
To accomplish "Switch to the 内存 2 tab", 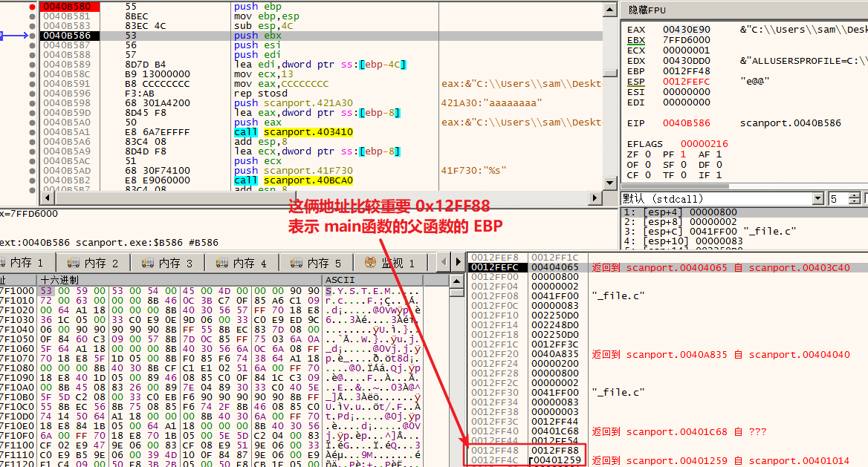I will click(x=82, y=262).
